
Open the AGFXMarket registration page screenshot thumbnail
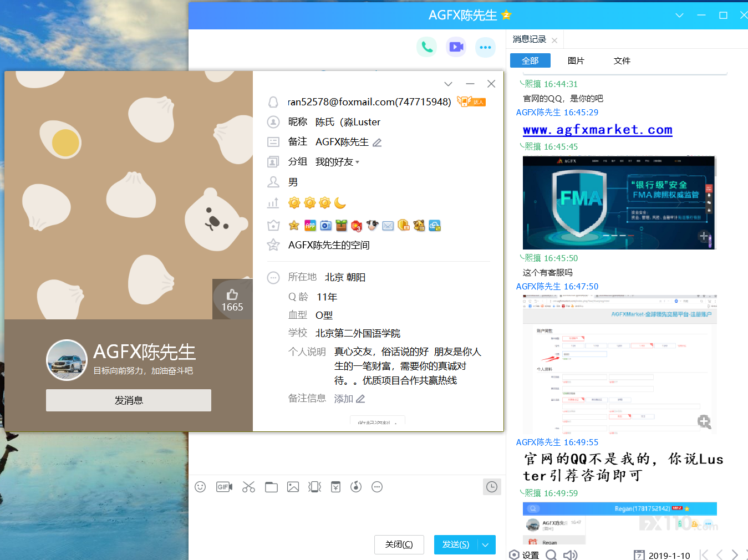coord(620,364)
